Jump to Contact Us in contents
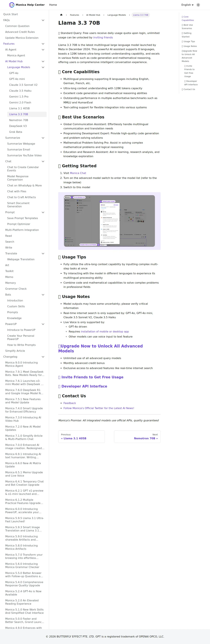The height and width of the screenshot is (644, 210). 188,89
